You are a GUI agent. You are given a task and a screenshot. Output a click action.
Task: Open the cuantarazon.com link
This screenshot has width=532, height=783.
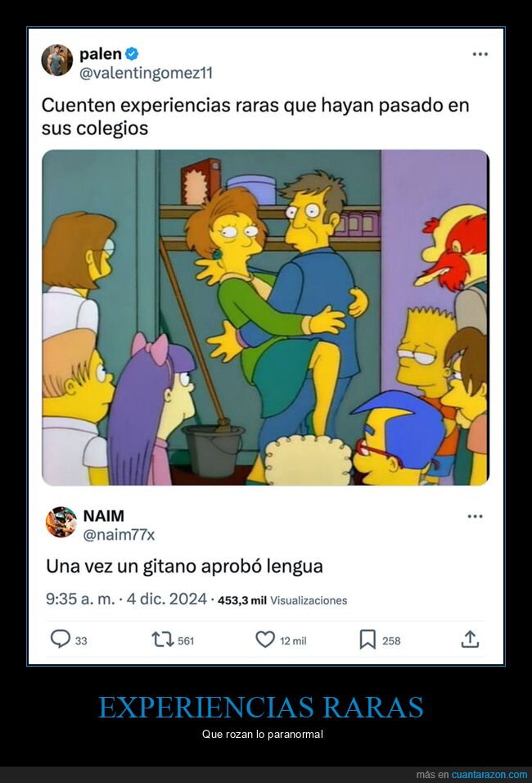489,775
